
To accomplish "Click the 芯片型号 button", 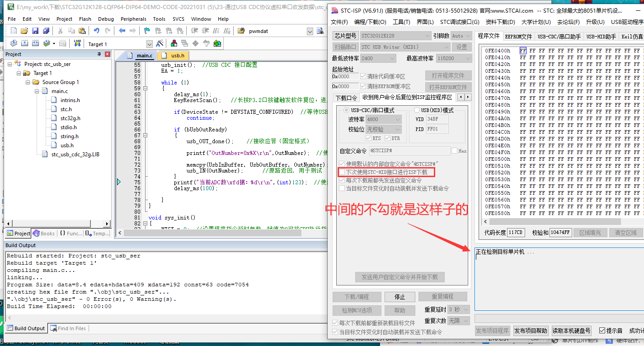I will coord(345,36).
